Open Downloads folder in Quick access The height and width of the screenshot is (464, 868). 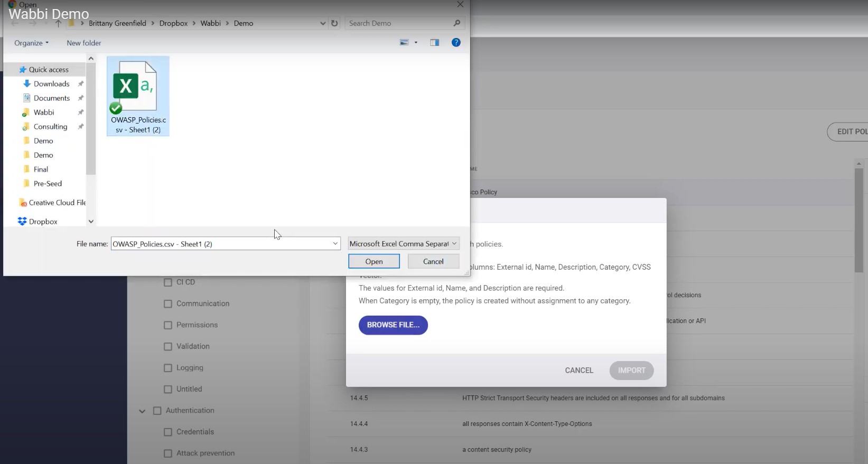[x=51, y=84]
